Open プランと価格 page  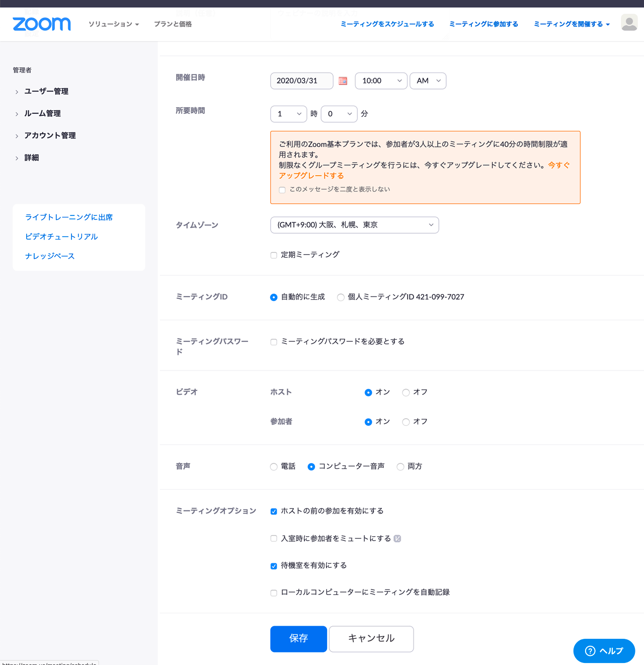coord(173,24)
